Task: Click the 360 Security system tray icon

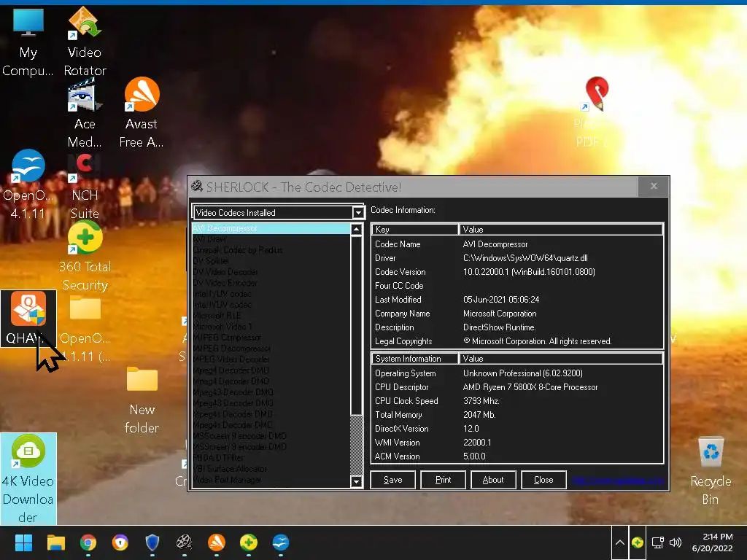Action: tap(638, 542)
